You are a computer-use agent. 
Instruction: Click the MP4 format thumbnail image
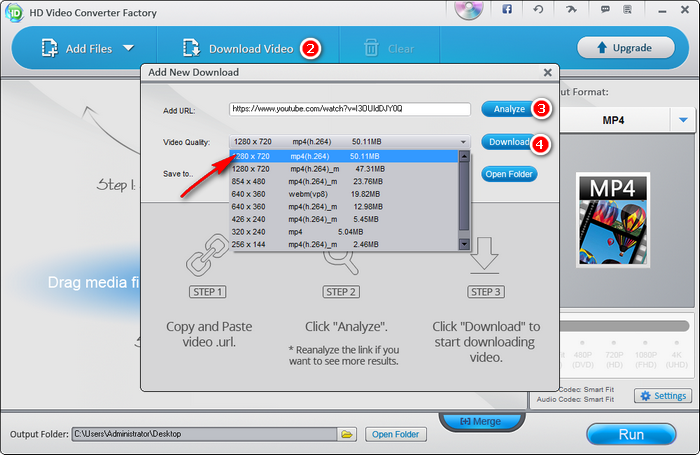click(612, 220)
